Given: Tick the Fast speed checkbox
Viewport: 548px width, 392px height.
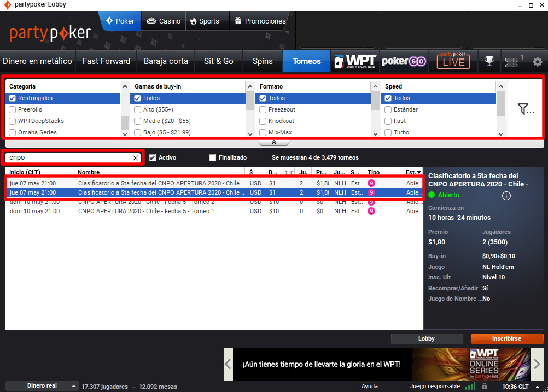Looking at the screenshot, I should coord(388,121).
